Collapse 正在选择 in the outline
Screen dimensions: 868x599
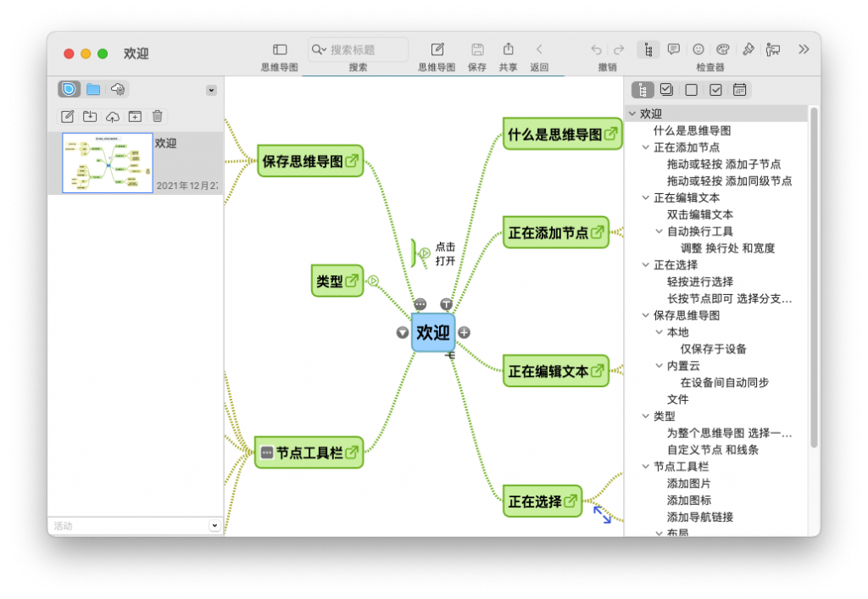click(645, 265)
